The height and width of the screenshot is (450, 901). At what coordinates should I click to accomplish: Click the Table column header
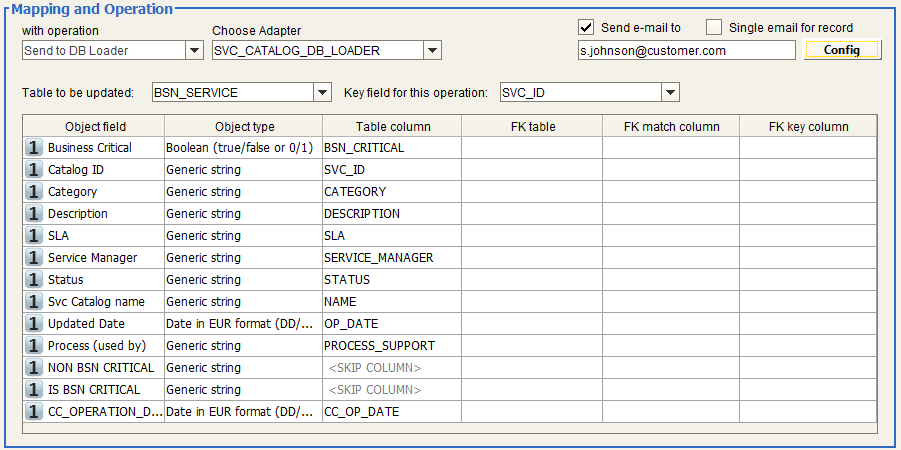(392, 127)
